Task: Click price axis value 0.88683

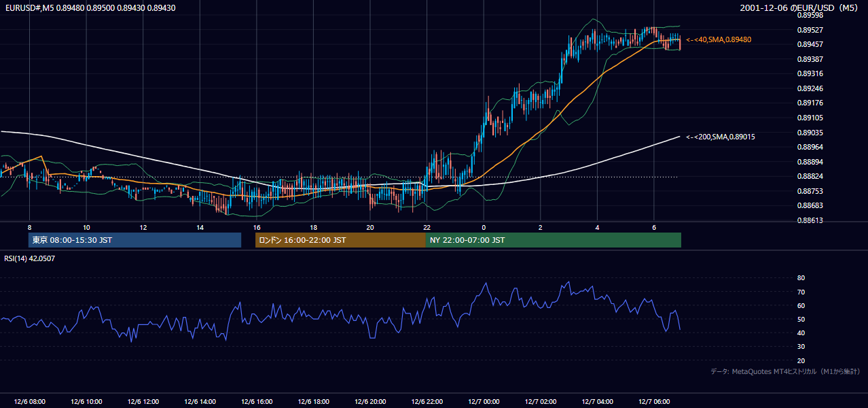Action: tap(810, 205)
